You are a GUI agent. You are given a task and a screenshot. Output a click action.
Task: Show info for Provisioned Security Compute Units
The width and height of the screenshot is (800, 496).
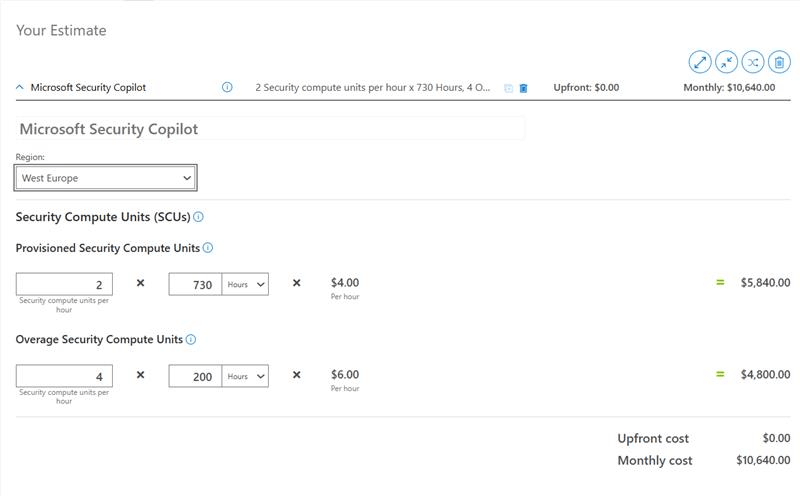[208, 248]
